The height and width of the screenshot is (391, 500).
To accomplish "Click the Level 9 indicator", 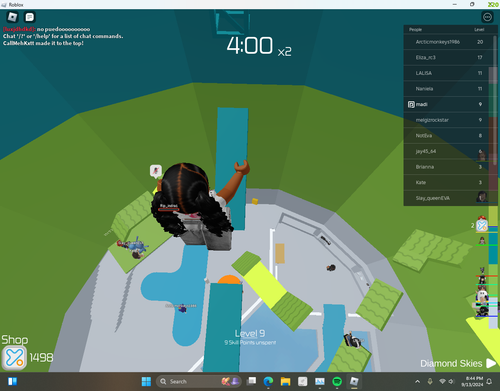I will click(x=250, y=333).
